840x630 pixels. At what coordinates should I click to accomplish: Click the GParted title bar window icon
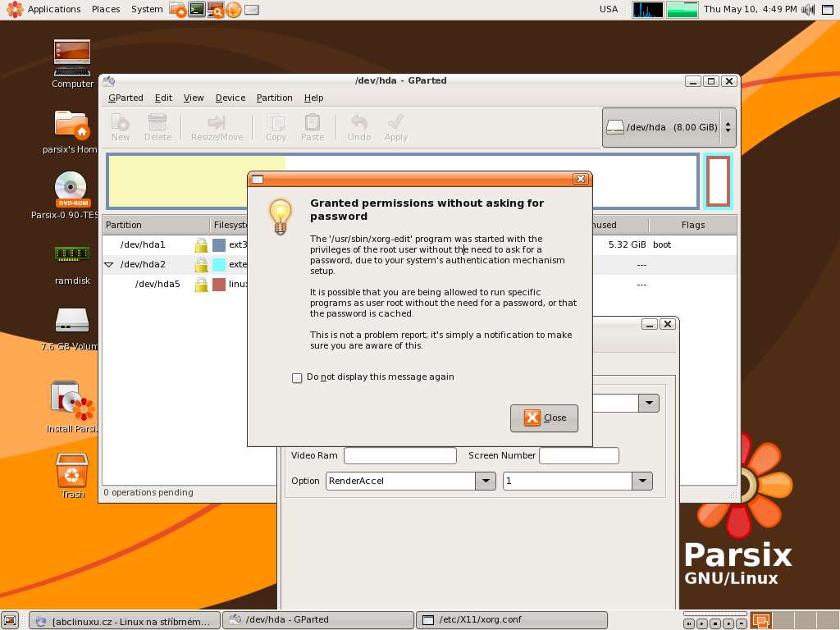[x=109, y=81]
